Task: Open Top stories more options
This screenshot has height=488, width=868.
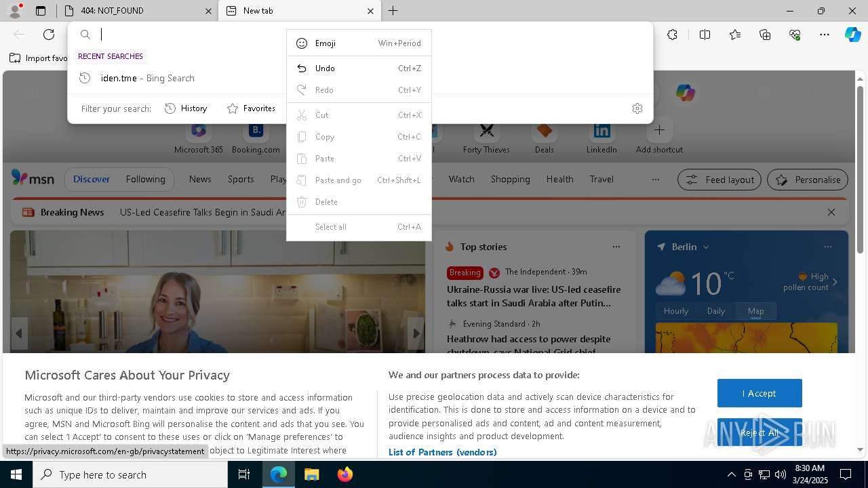Action: point(616,247)
